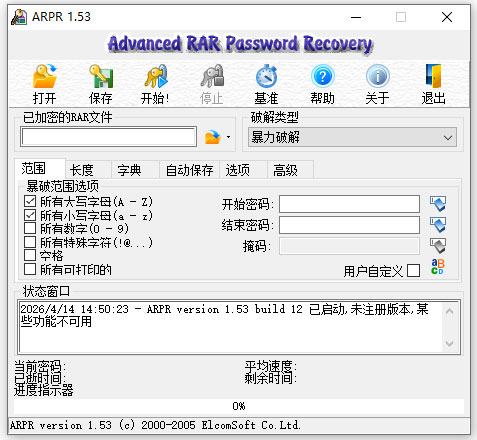Click the disabled 掩码 input field
The width and height of the screenshot is (477, 440).
[x=349, y=246]
